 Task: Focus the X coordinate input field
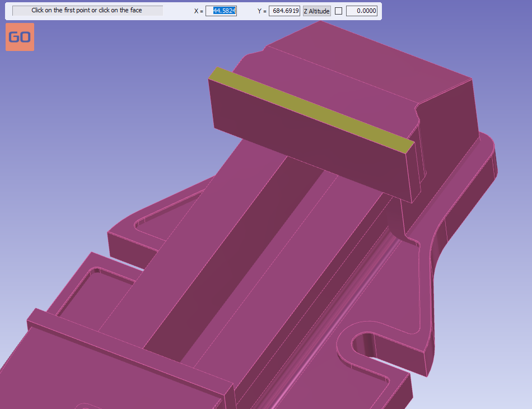click(221, 11)
